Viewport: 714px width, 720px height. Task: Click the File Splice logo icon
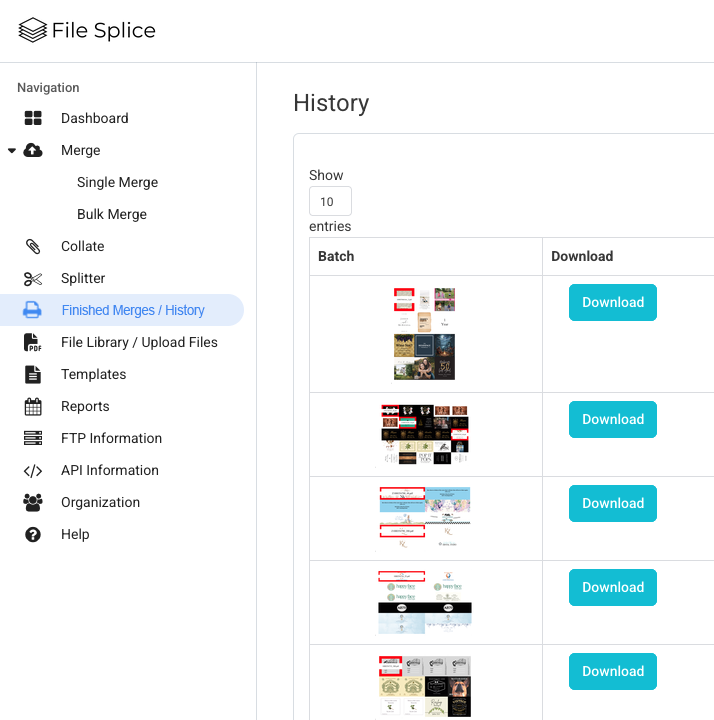(33, 31)
